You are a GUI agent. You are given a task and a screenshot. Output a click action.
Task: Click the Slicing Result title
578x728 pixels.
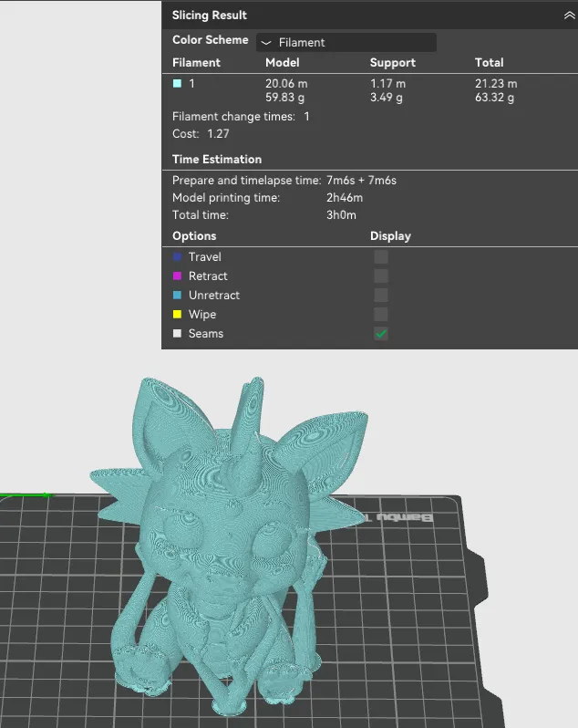[209, 16]
